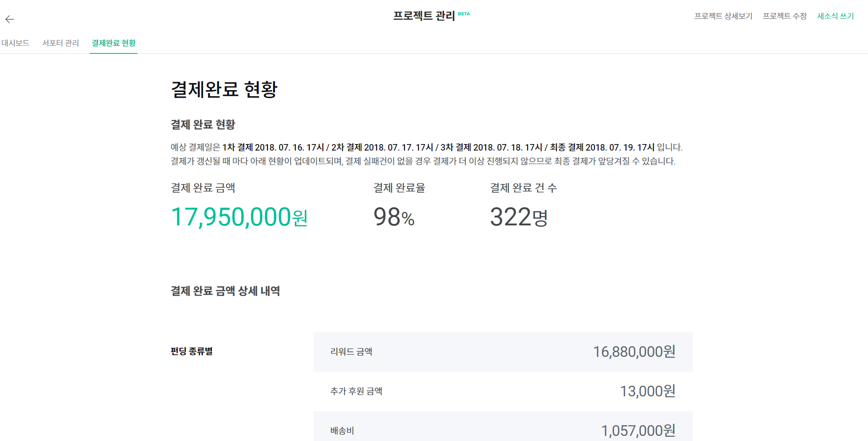
Task: Click the 16,880,000원 reward amount
Action: coord(634,352)
